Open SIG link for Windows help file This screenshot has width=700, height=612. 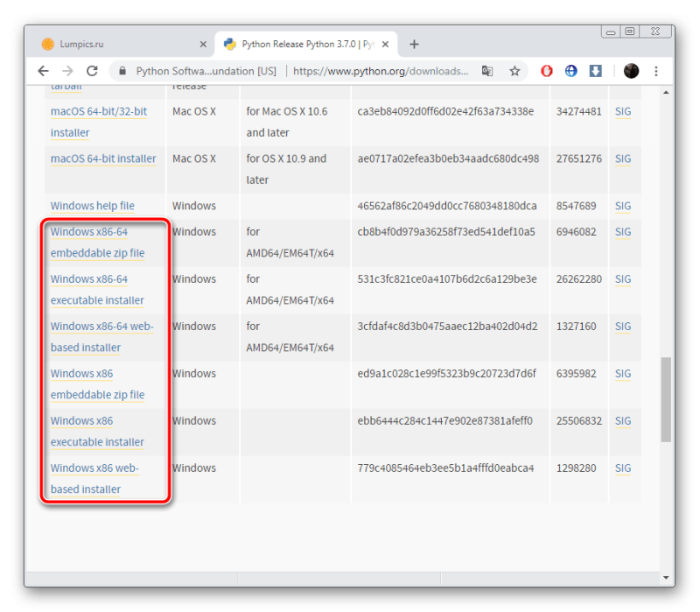(x=623, y=206)
